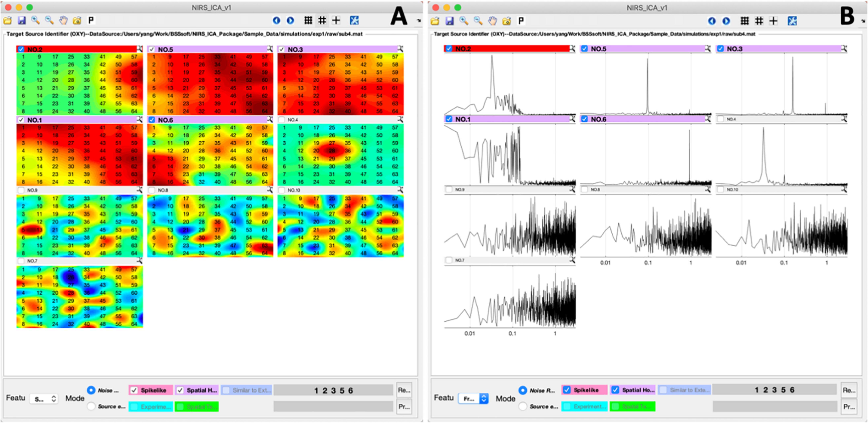The width and height of the screenshot is (868, 423).
Task: Select pan hand tool in window A
Action: [x=63, y=20]
